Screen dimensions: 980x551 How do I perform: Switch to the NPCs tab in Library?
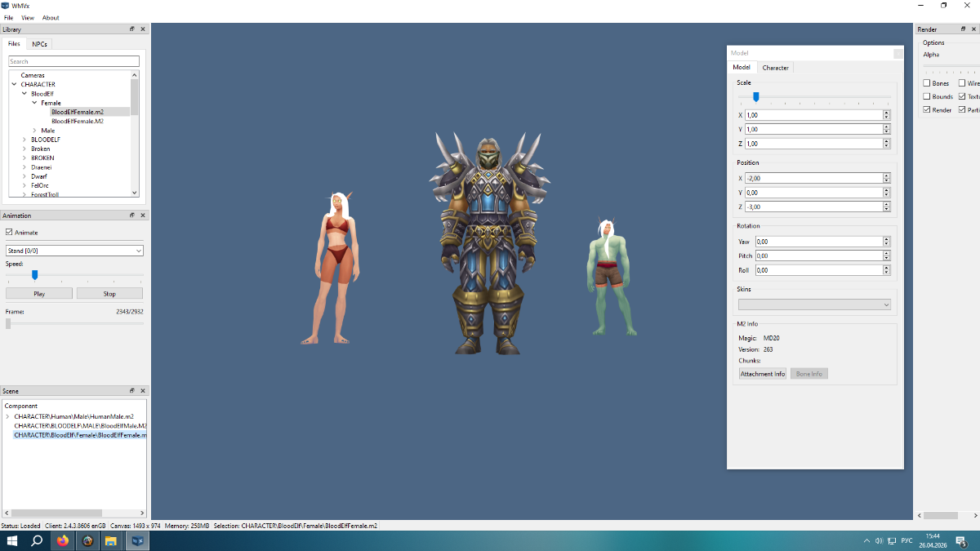pos(39,44)
